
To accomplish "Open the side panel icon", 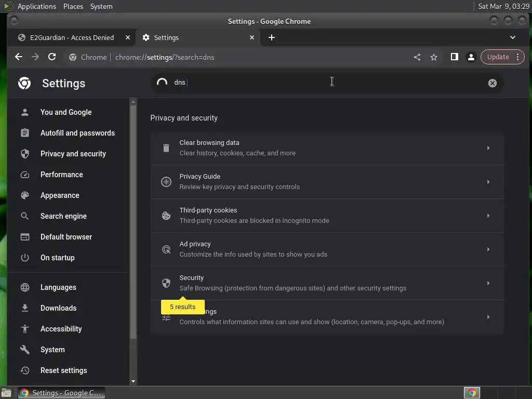I will point(454,57).
